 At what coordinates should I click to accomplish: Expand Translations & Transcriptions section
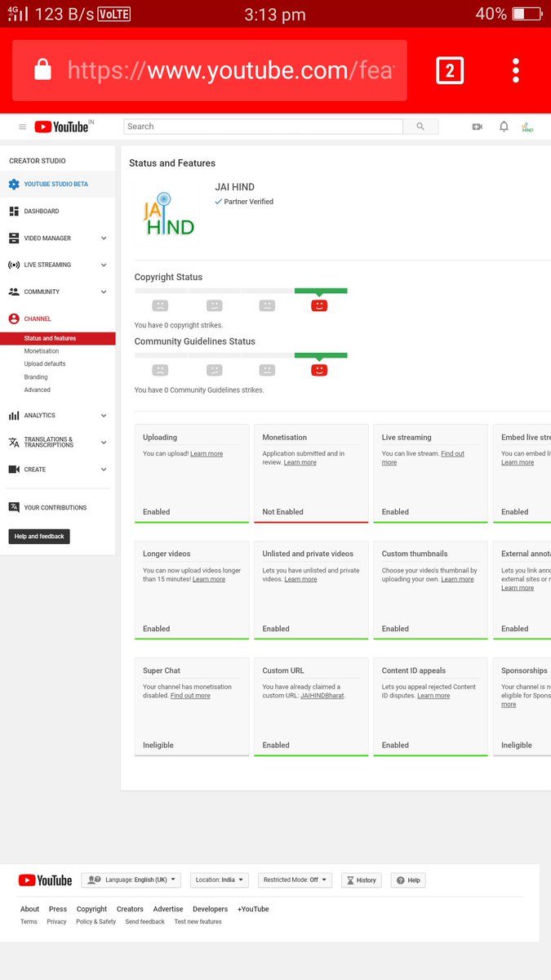(x=104, y=443)
